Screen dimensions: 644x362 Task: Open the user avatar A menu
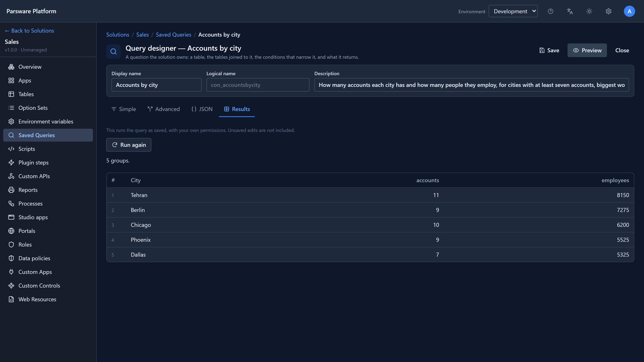tap(629, 11)
